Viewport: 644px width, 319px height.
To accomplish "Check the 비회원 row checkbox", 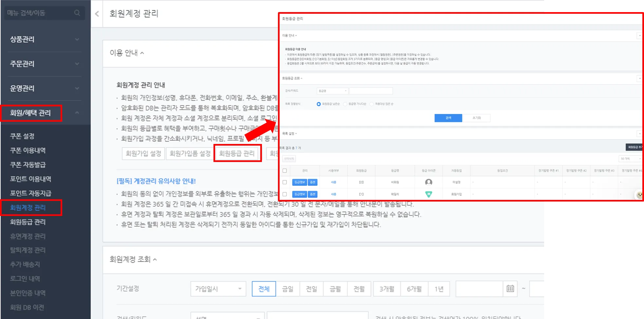I will click(285, 182).
